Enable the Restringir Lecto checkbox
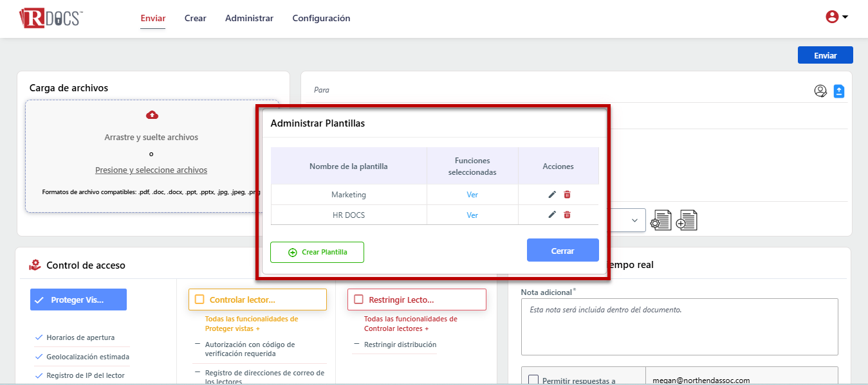Image resolution: width=868 pixels, height=385 pixels. pyautogui.click(x=358, y=300)
